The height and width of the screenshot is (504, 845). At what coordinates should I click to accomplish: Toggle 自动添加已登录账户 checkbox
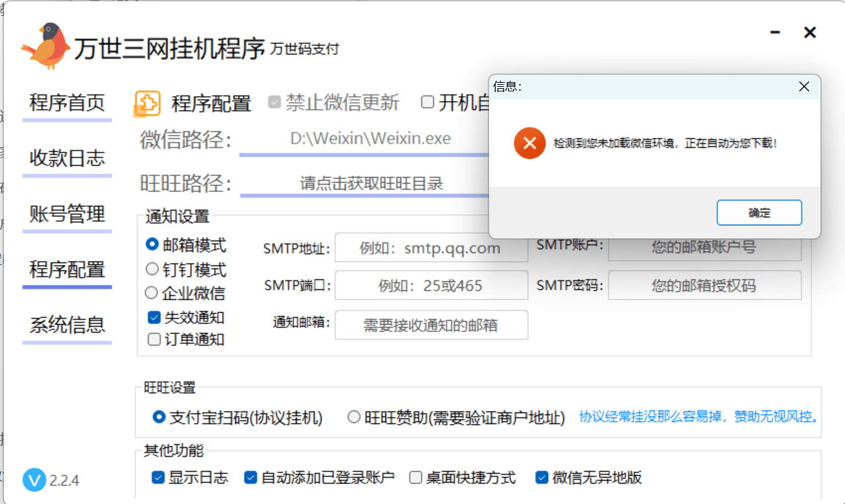pyautogui.click(x=319, y=478)
